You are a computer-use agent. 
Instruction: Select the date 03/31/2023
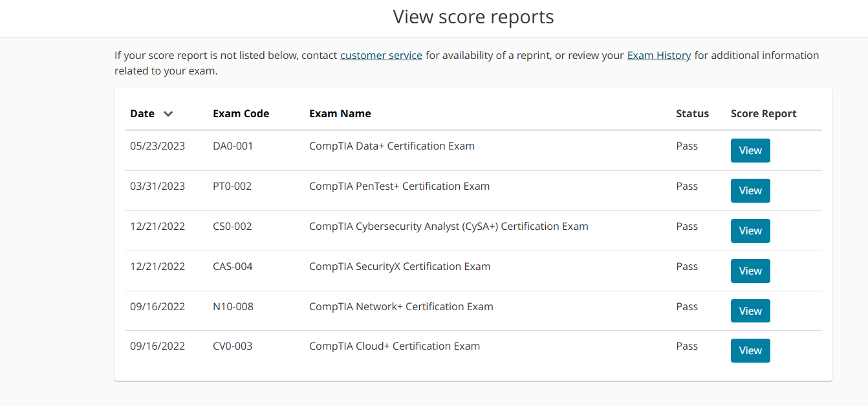pos(157,186)
